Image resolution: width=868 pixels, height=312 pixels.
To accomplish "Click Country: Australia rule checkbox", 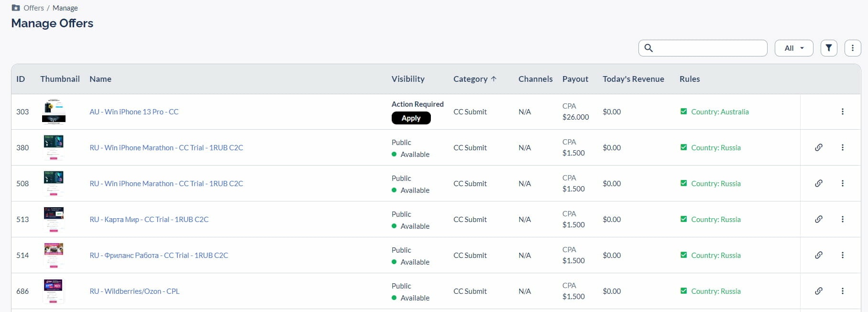I will tap(683, 111).
